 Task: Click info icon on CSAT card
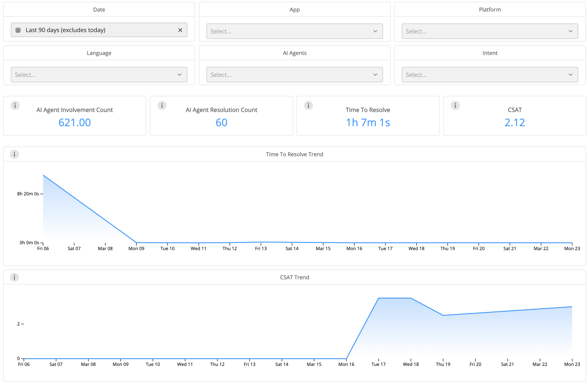tap(455, 106)
